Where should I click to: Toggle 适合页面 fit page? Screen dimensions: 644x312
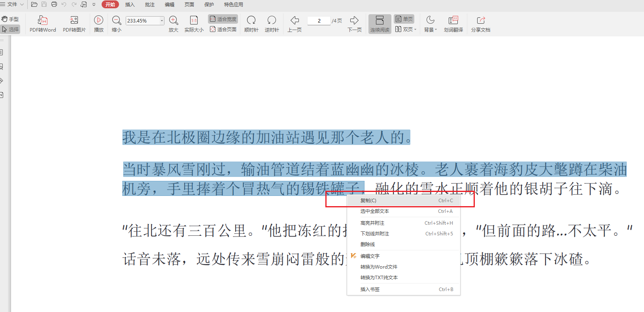(x=223, y=29)
